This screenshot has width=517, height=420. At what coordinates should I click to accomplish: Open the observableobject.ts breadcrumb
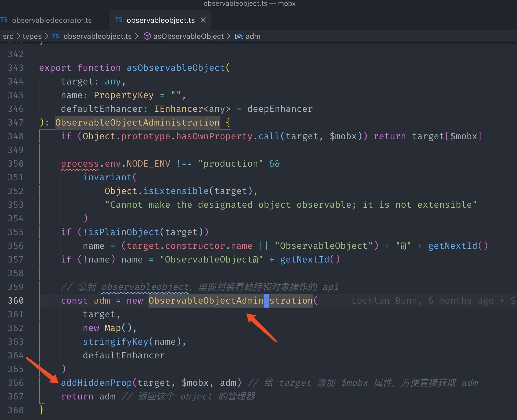pyautogui.click(x=97, y=36)
